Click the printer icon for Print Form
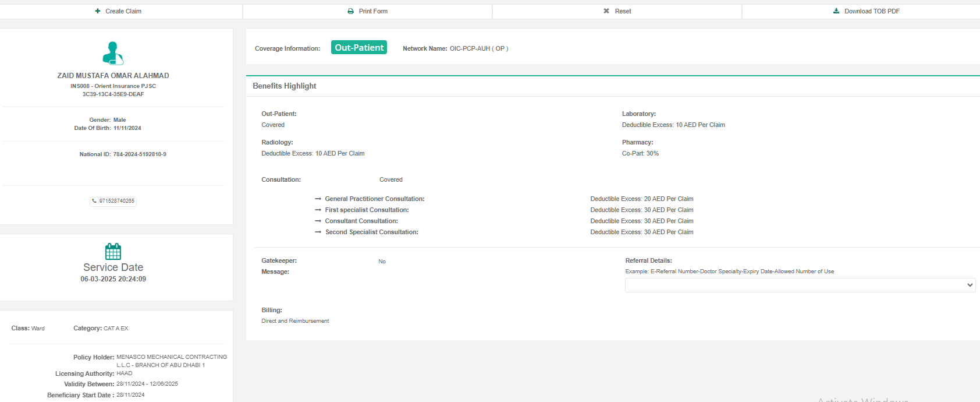The width and height of the screenshot is (980, 402). (350, 11)
